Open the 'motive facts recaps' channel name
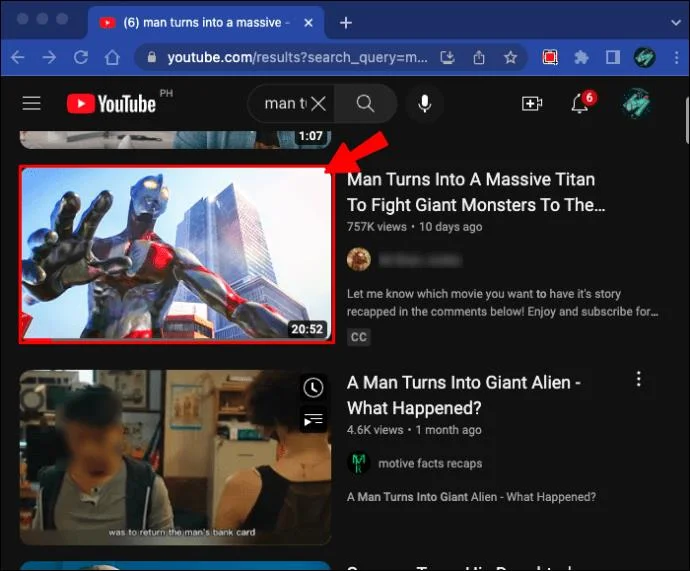The width and height of the screenshot is (690, 571). [430, 463]
